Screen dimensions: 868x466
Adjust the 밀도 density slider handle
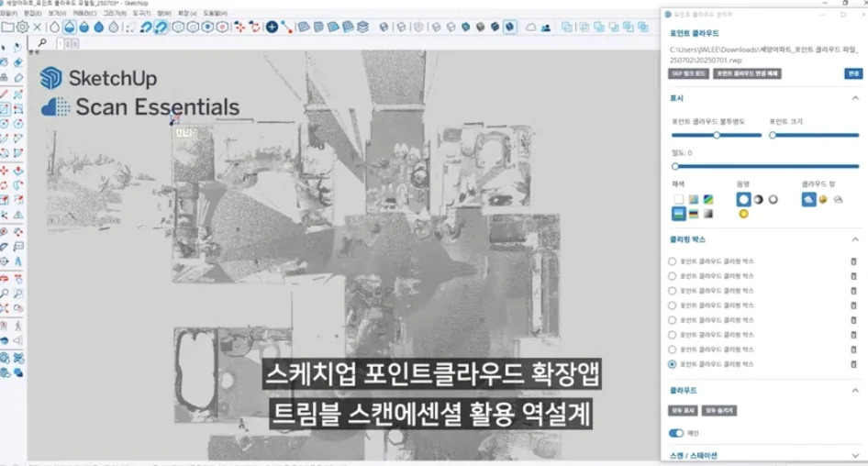click(674, 166)
